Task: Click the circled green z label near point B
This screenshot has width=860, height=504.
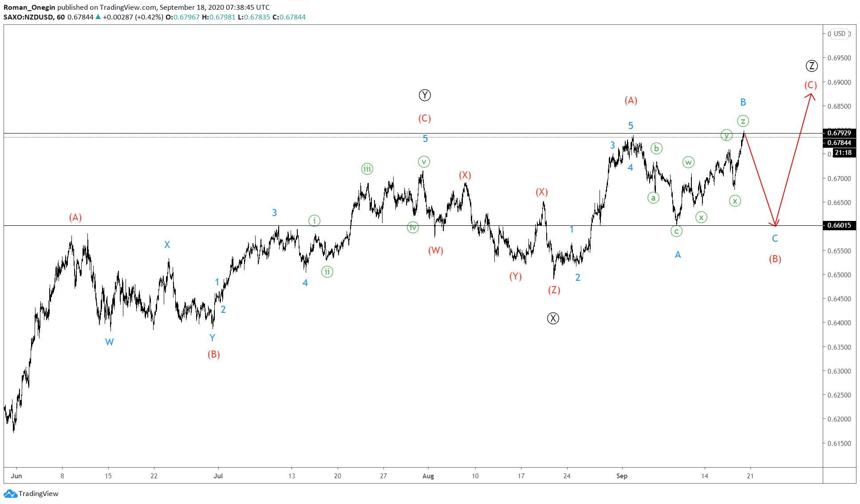Action: [743, 121]
